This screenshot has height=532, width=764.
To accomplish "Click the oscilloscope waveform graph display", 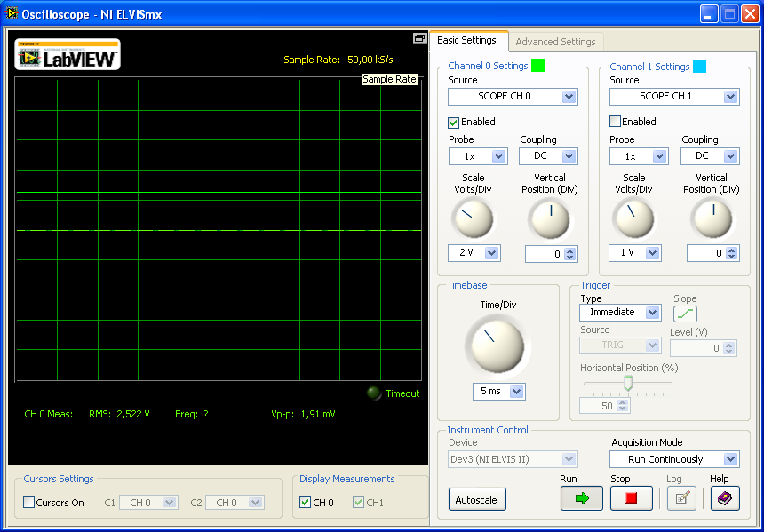I will click(219, 229).
